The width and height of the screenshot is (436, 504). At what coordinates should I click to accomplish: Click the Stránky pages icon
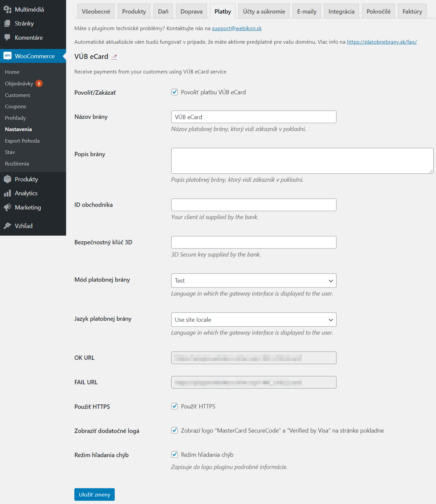[7, 23]
